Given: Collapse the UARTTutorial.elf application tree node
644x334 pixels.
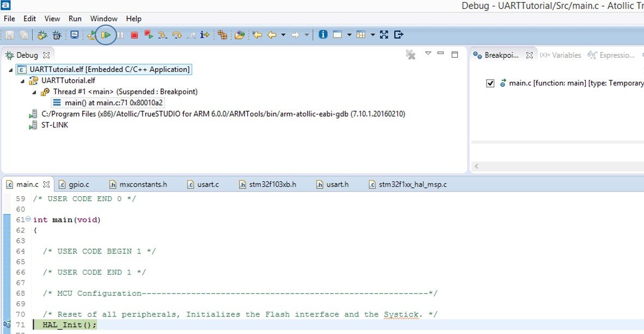Looking at the screenshot, I should 11,70.
